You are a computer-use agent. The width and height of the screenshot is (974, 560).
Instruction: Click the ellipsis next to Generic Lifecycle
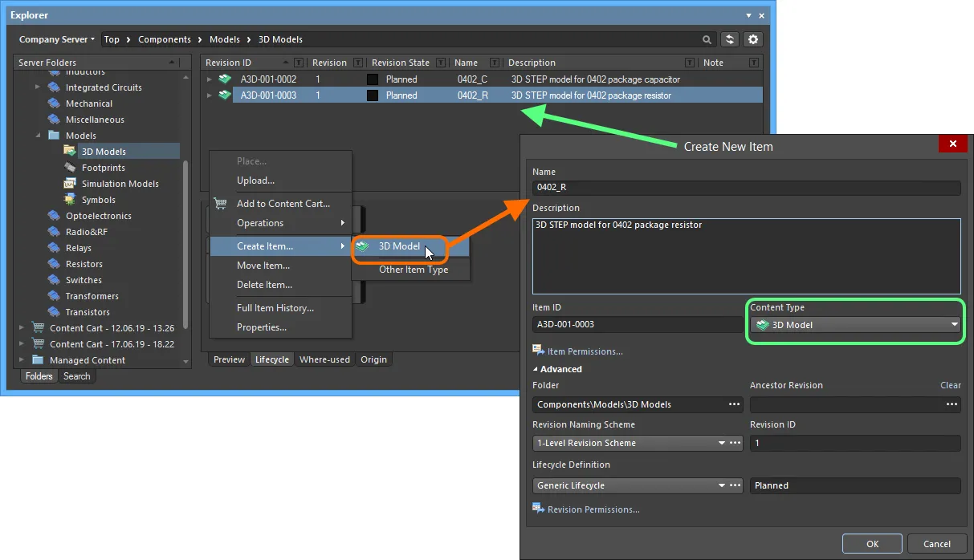[734, 485]
